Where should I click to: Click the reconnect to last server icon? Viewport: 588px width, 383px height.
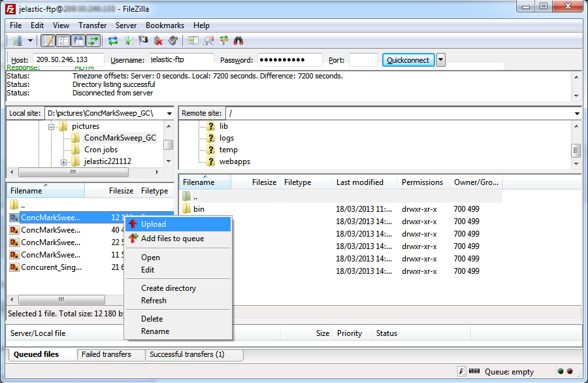tap(173, 41)
